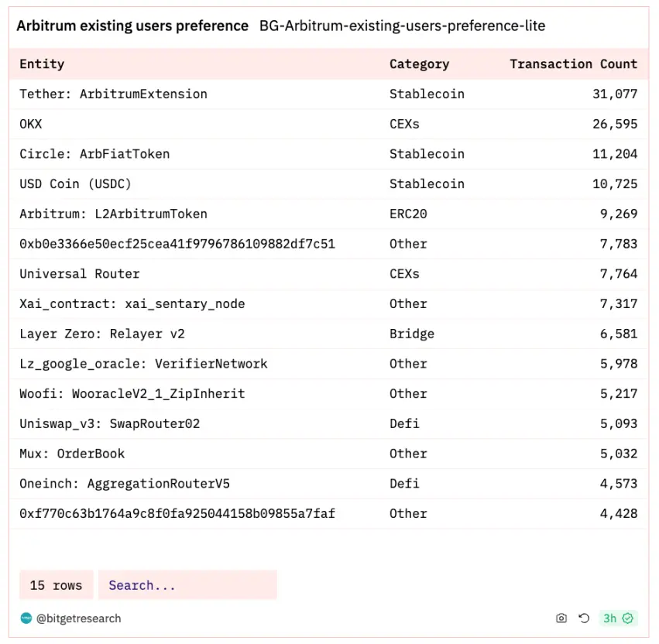Click the bitgetresearch avatar icon
Viewport: 659px width, 644px height.
coord(26,618)
